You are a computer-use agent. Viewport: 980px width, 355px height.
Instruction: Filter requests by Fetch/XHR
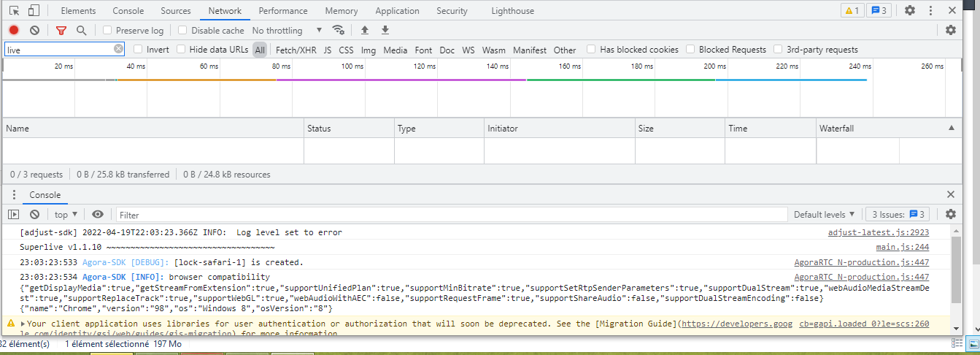click(x=296, y=50)
